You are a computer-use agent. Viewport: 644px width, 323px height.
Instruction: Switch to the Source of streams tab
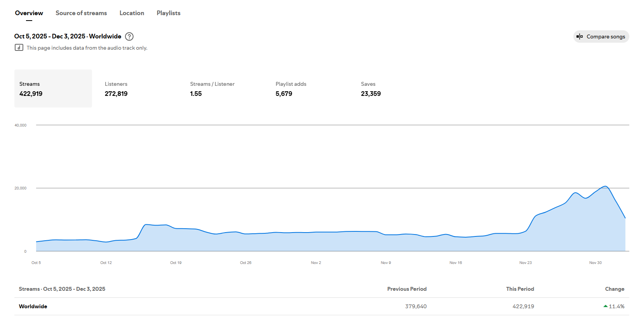click(x=81, y=13)
